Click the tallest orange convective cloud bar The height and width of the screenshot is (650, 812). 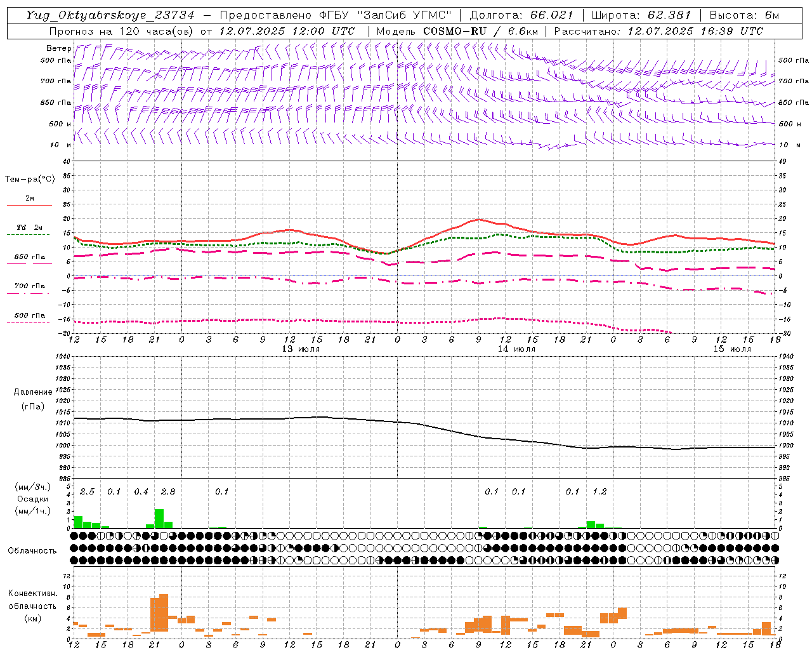164,612
